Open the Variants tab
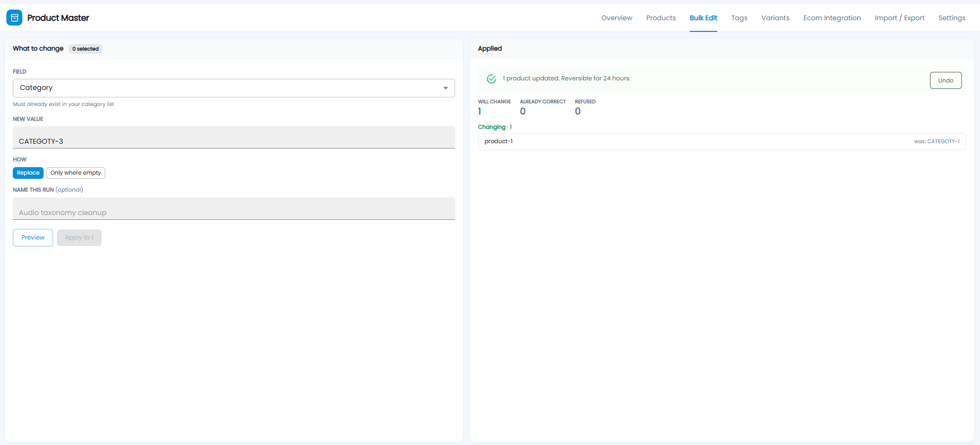980x445 pixels. pyautogui.click(x=775, y=18)
